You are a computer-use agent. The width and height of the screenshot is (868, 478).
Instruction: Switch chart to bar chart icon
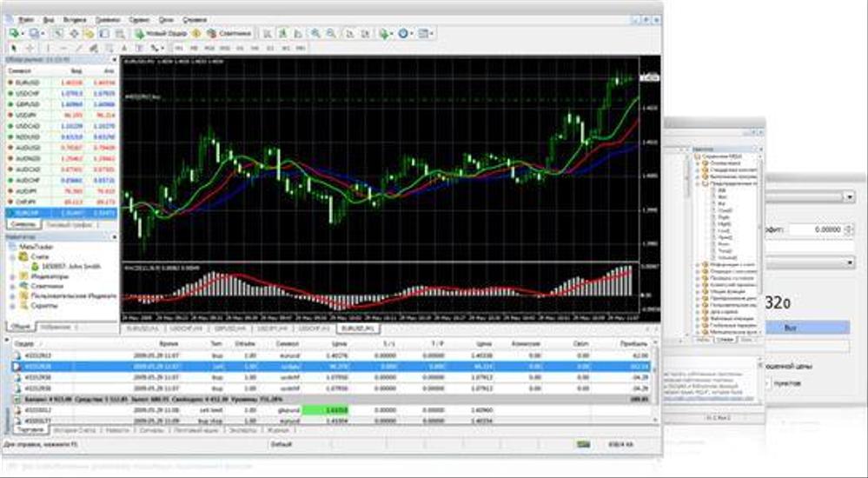pos(267,34)
